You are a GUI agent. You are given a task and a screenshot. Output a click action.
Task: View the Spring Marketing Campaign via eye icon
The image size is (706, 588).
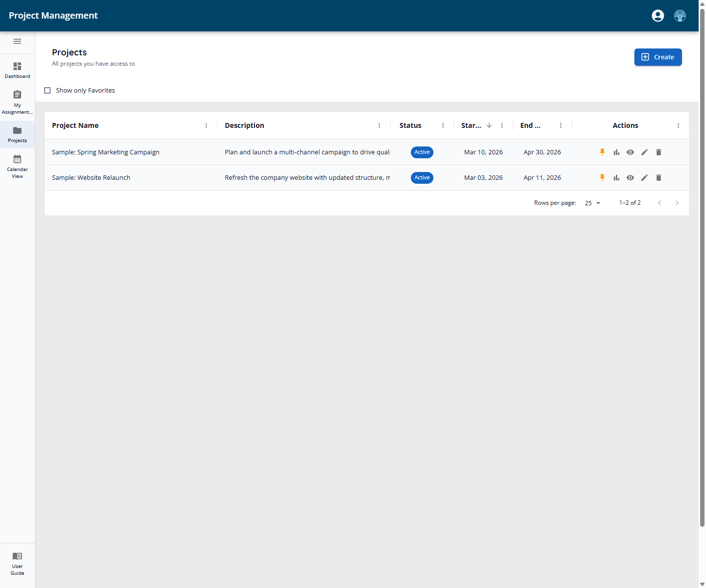click(630, 152)
